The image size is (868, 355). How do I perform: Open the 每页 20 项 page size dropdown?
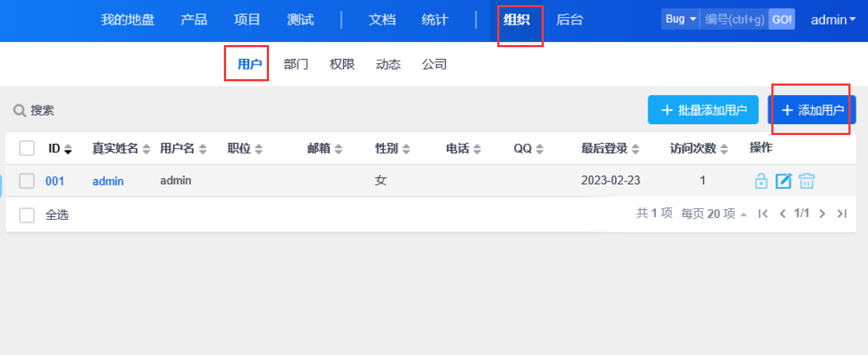[713, 213]
